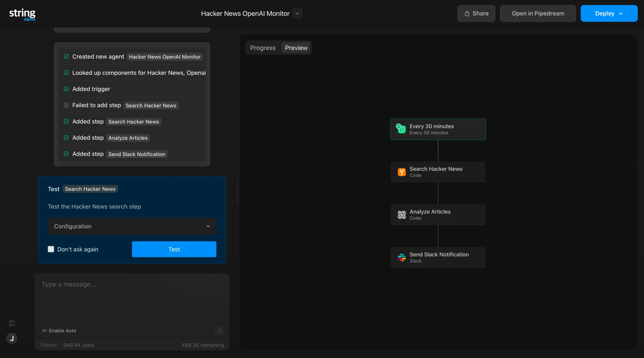Check the Don't ask again checkbox

coord(51,249)
